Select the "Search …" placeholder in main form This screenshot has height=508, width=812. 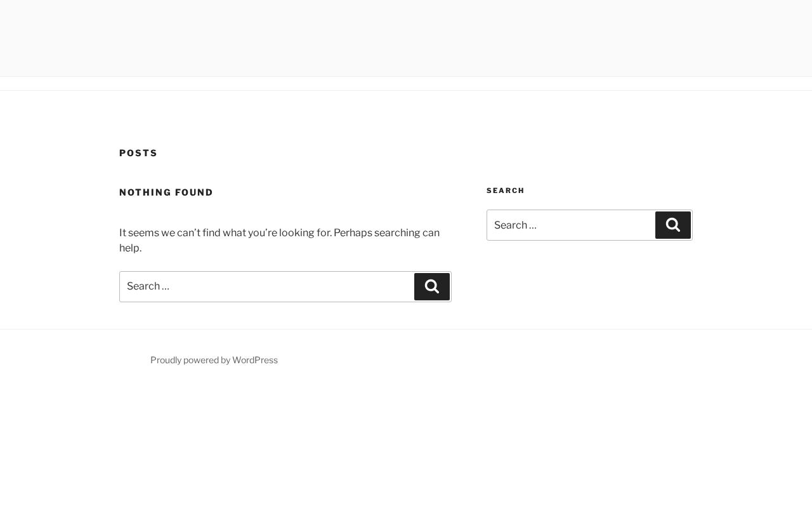[x=148, y=286]
